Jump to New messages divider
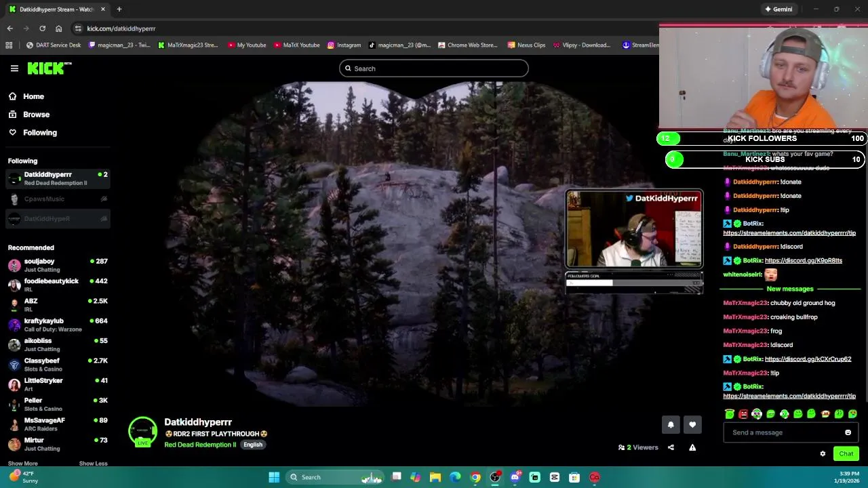This screenshot has width=868, height=488. tap(789, 289)
